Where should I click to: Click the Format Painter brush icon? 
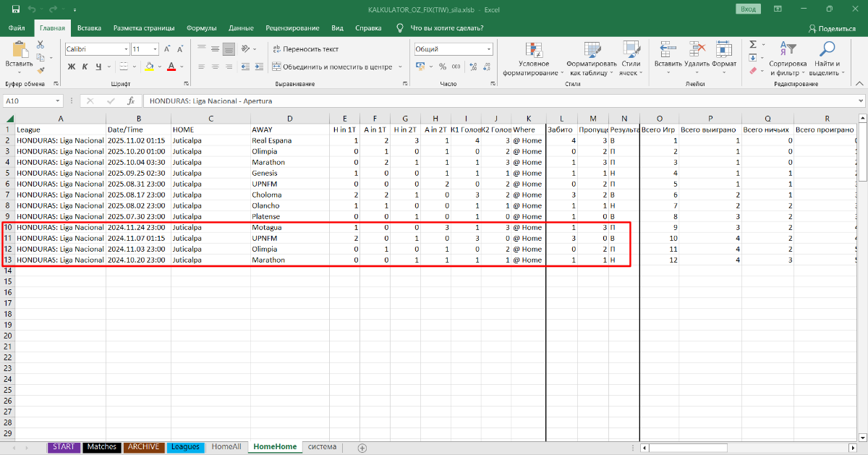tap(41, 70)
